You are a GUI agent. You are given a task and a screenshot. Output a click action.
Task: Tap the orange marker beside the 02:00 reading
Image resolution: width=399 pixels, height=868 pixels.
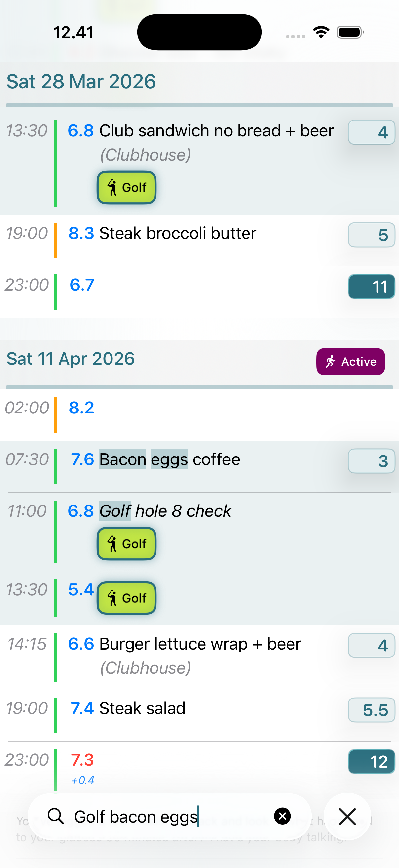pyautogui.click(x=55, y=415)
